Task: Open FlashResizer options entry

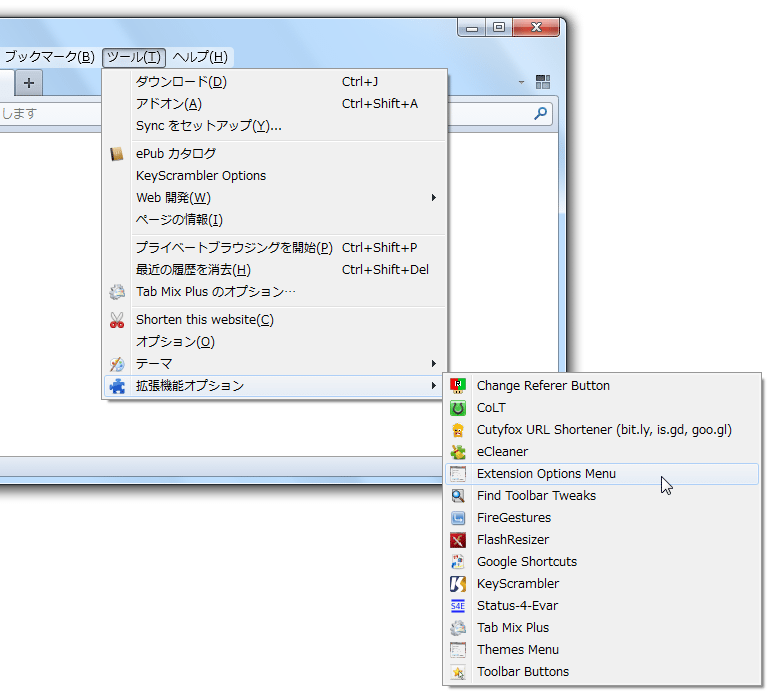Action: coord(602,540)
